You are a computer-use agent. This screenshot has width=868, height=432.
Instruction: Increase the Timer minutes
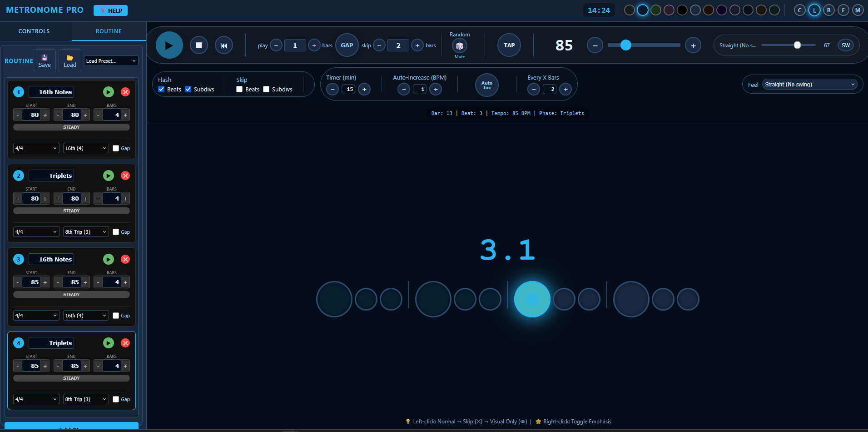coord(364,89)
